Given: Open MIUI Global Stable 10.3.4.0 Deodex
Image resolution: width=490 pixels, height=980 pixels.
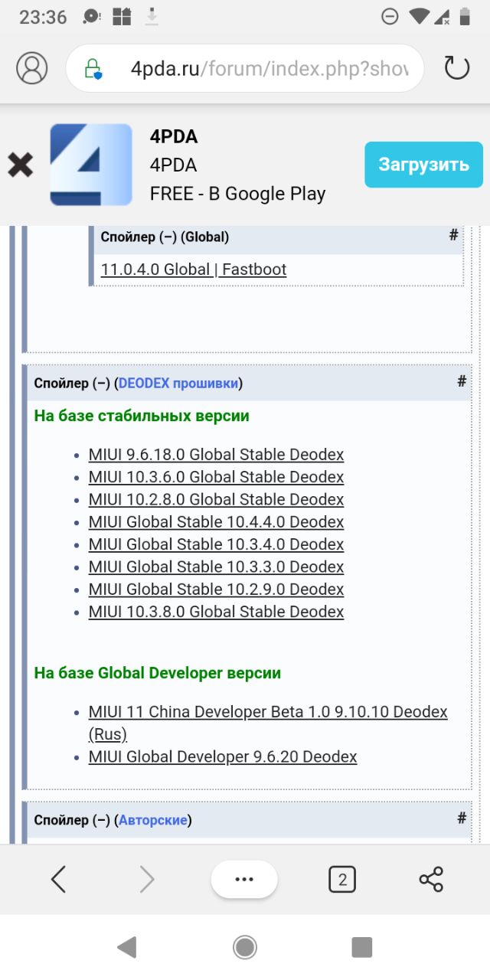Looking at the screenshot, I should 216,544.
